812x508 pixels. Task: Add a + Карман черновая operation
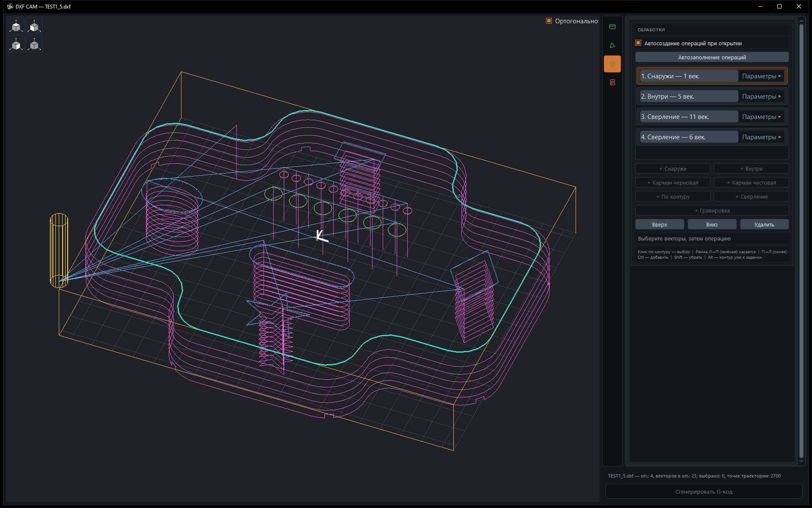click(672, 182)
